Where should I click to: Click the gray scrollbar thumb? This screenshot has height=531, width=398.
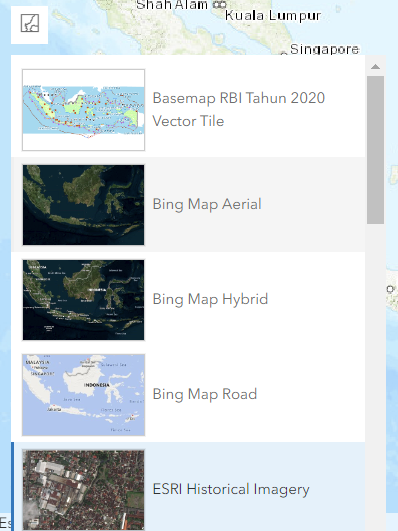click(x=375, y=150)
